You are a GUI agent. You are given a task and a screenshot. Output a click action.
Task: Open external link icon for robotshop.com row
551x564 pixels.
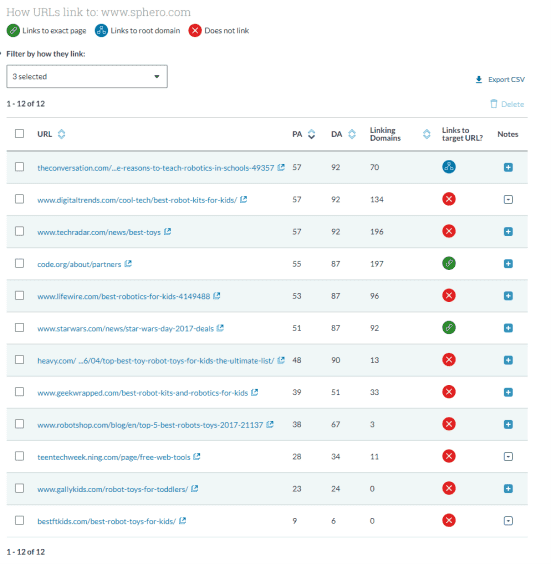coord(270,424)
